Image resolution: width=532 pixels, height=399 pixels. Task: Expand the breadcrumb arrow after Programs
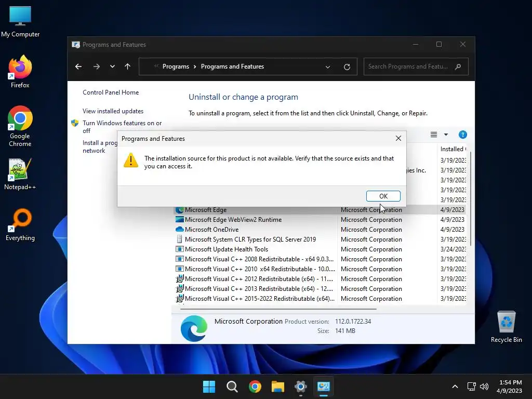(x=195, y=66)
